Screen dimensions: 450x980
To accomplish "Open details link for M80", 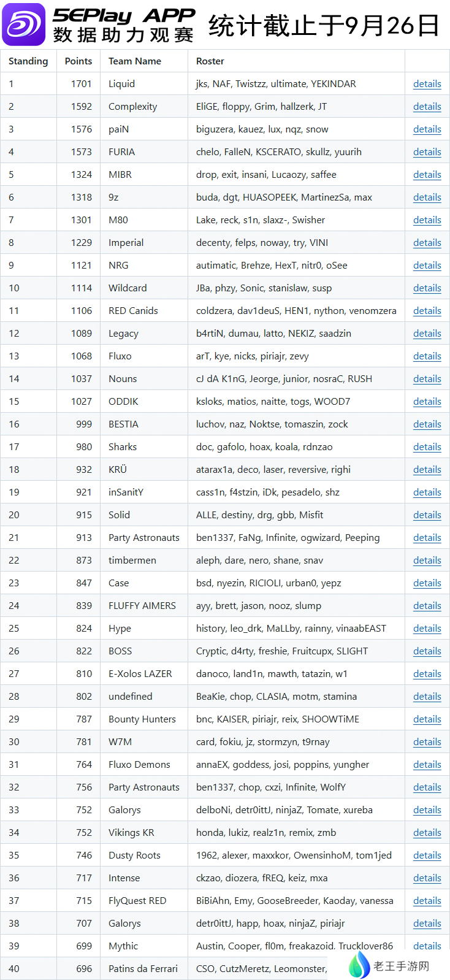I will click(x=427, y=220).
